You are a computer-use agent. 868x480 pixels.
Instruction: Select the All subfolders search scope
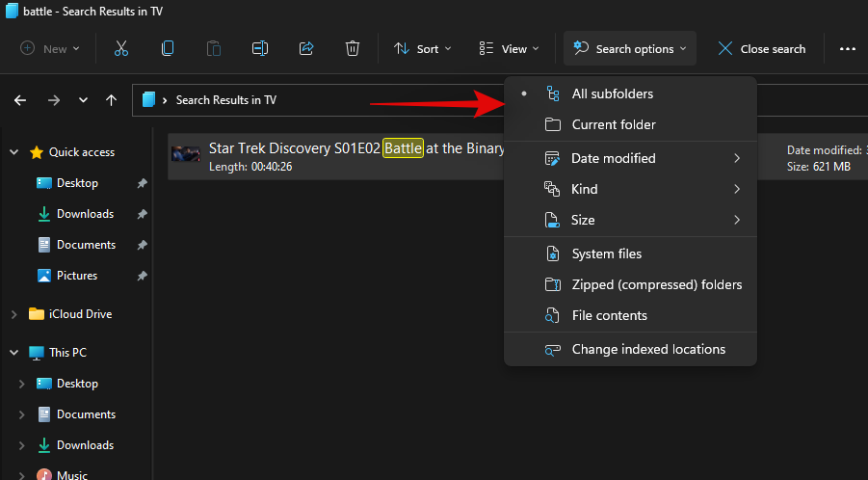pyautogui.click(x=612, y=93)
